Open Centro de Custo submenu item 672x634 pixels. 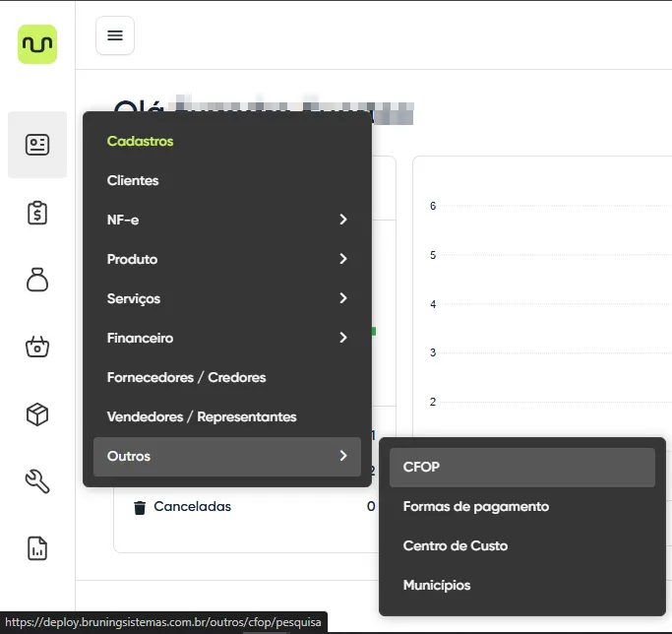(455, 545)
